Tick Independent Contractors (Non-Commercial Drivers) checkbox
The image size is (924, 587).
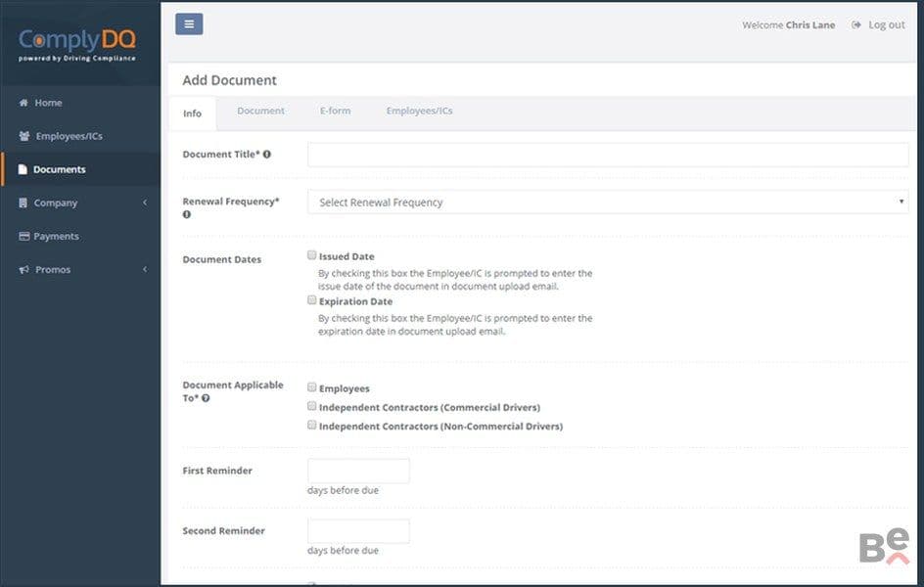tap(311, 426)
